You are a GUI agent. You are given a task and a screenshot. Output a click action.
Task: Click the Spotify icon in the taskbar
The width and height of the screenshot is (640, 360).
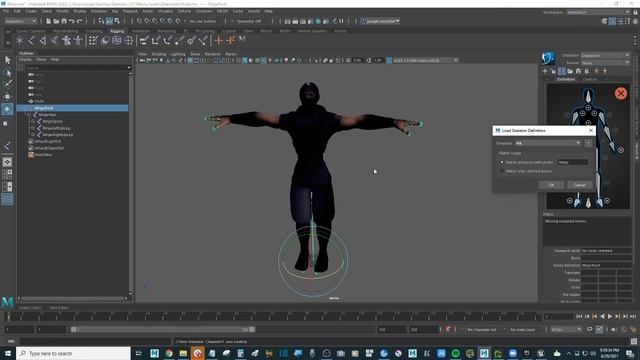456,353
